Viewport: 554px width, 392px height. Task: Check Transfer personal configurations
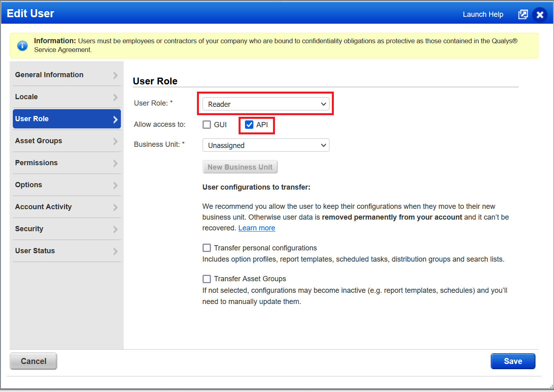click(x=207, y=248)
